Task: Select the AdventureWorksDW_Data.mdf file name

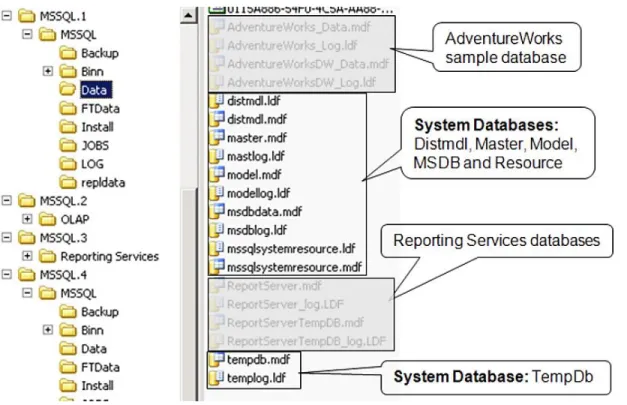Action: point(308,64)
